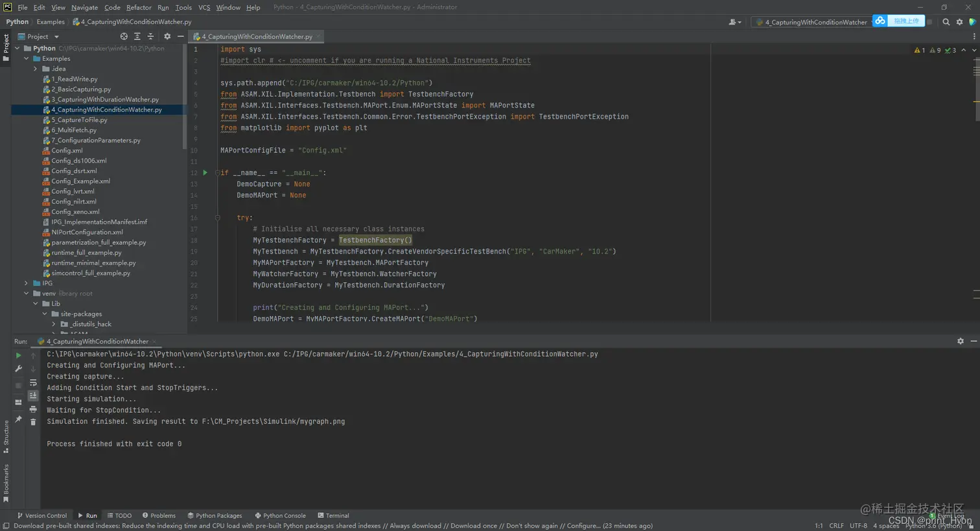Jump down the stack trace with down arrow

[x=33, y=369]
